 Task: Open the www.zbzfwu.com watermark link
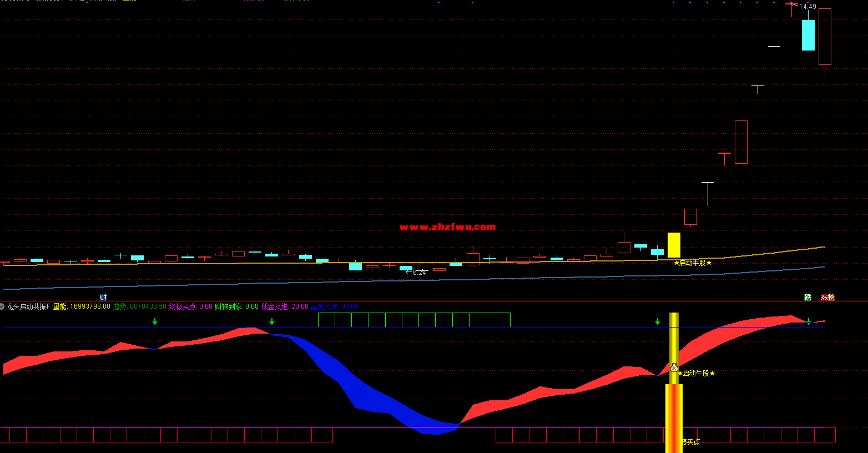click(447, 226)
